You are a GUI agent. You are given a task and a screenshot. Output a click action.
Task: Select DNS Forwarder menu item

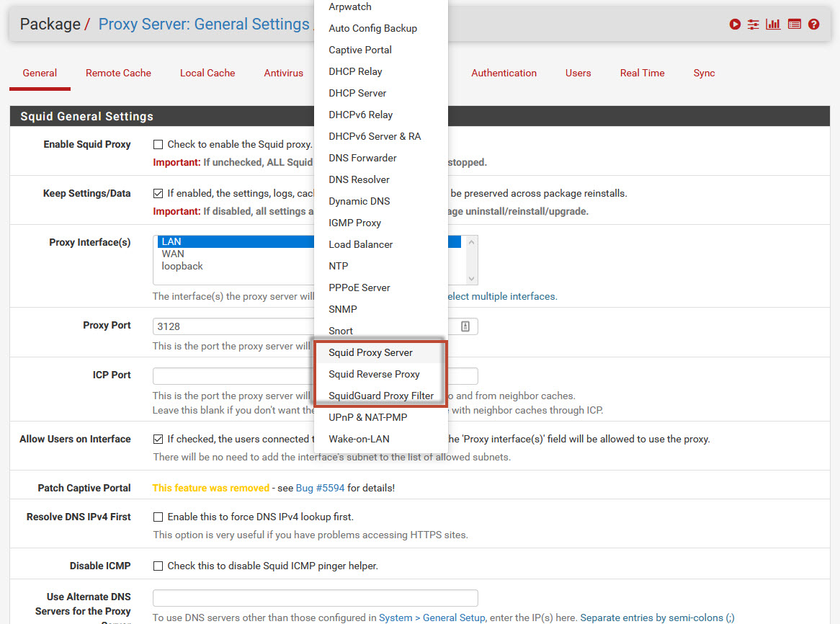(x=381, y=158)
